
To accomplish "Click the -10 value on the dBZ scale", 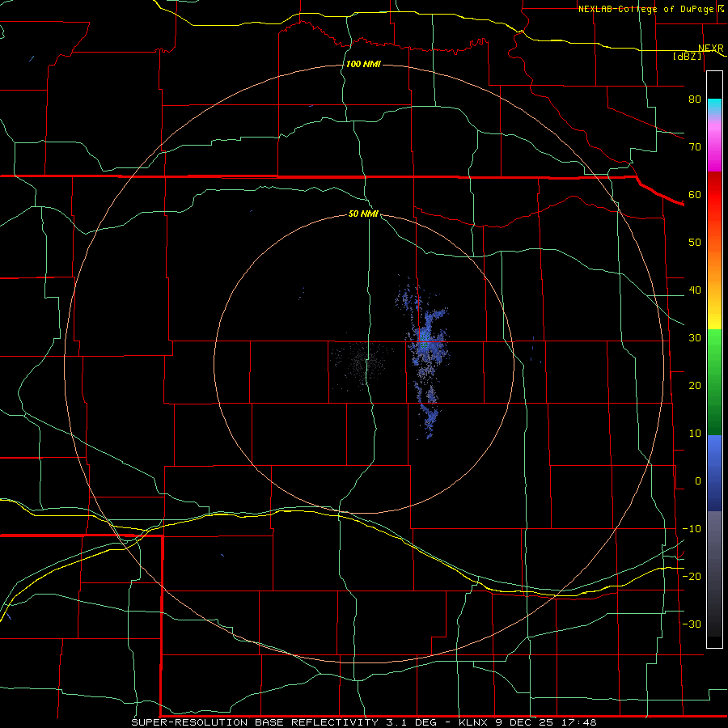I will coord(692,528).
